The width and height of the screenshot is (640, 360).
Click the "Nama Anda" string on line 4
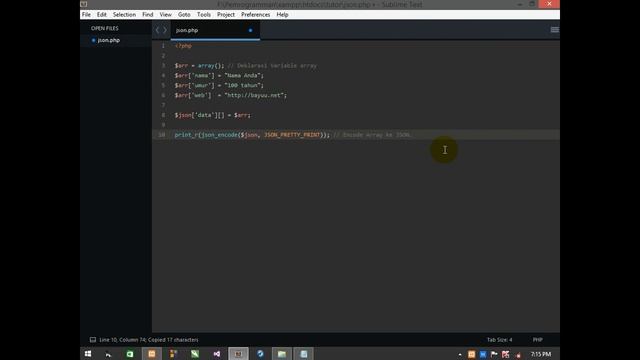click(242, 76)
